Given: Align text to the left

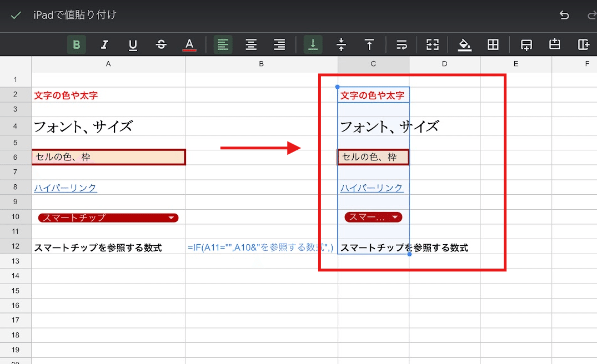Looking at the screenshot, I should [223, 44].
